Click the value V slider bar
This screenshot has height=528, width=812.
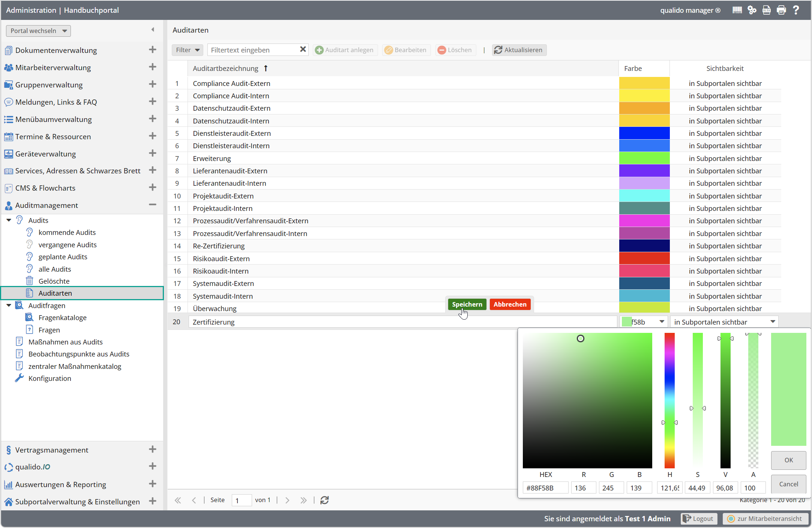[x=725, y=400]
